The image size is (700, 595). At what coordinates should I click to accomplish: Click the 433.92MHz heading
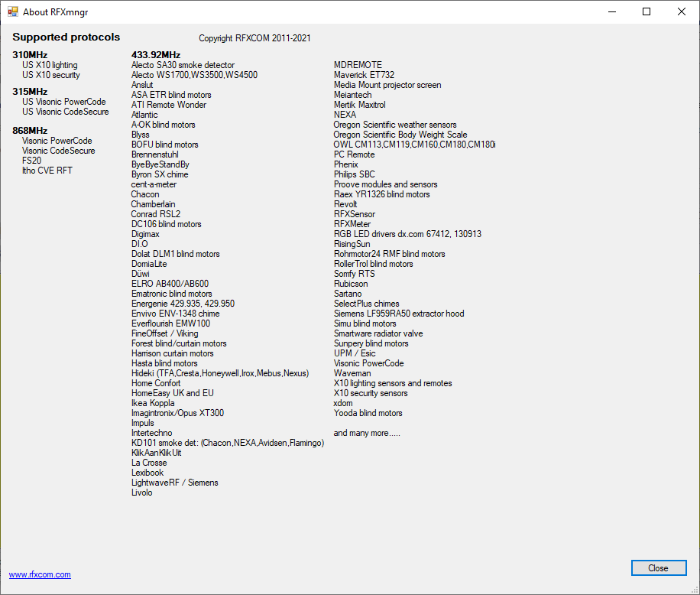click(156, 55)
